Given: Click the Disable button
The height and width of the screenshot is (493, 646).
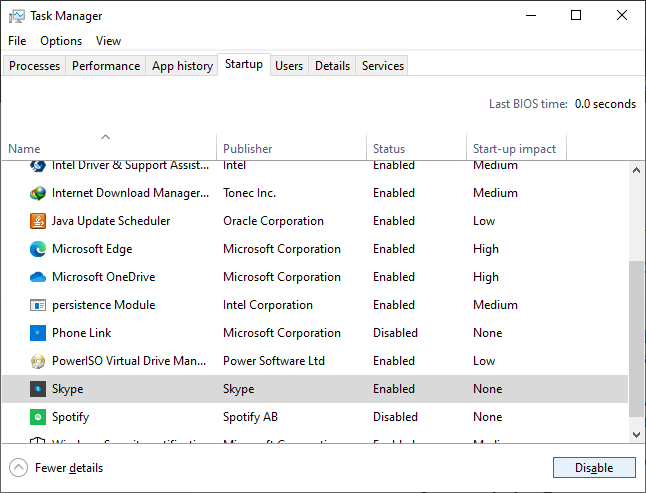Looking at the screenshot, I should (594, 468).
